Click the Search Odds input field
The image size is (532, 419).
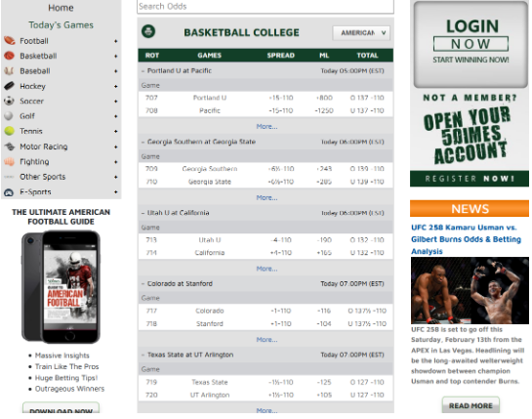click(266, 7)
